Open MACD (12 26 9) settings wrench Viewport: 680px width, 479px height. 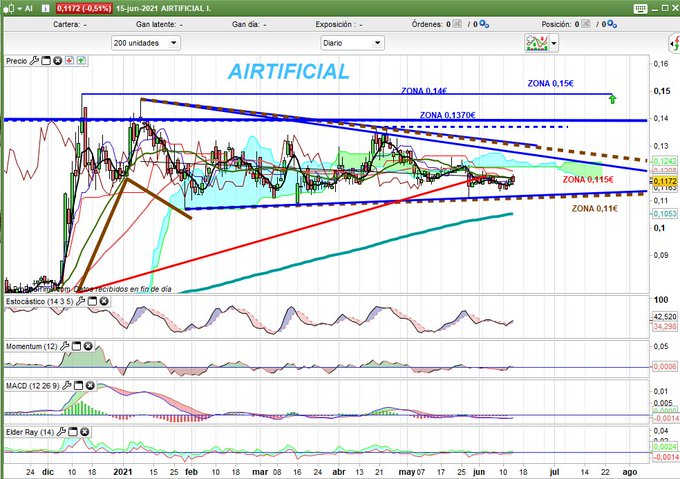pos(66,385)
